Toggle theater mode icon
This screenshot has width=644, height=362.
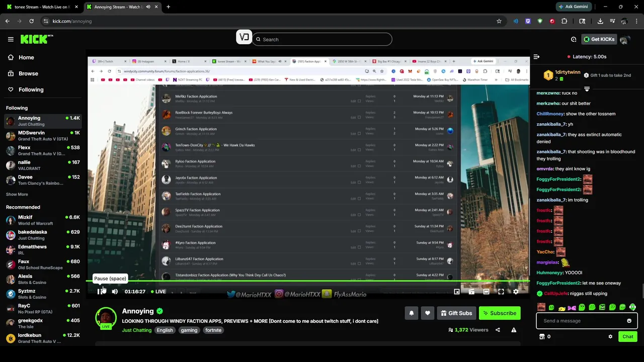(x=486, y=292)
